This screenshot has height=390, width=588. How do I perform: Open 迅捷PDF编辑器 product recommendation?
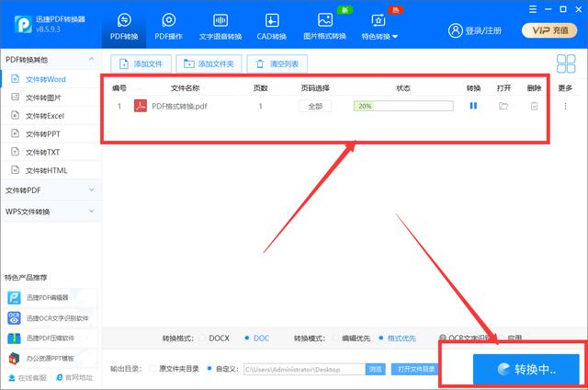pos(51,298)
